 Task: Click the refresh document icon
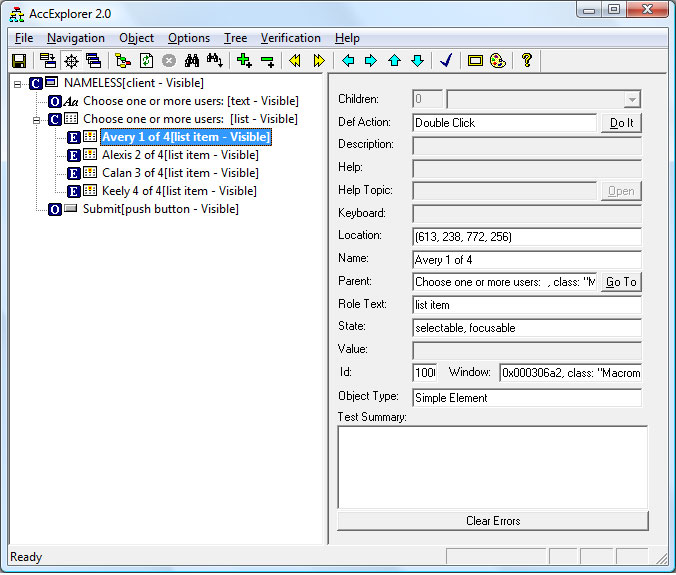coord(147,61)
